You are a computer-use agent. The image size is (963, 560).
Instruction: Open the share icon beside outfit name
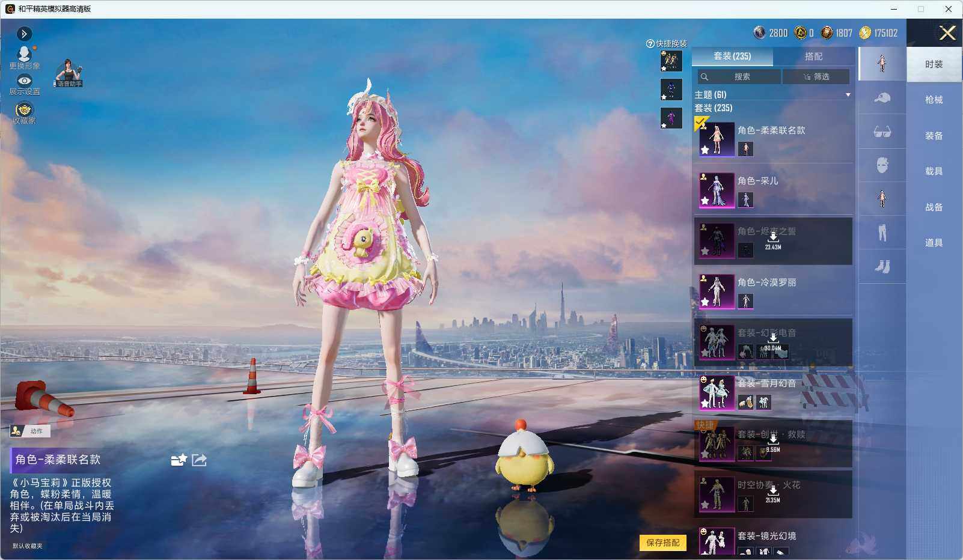pyautogui.click(x=199, y=460)
